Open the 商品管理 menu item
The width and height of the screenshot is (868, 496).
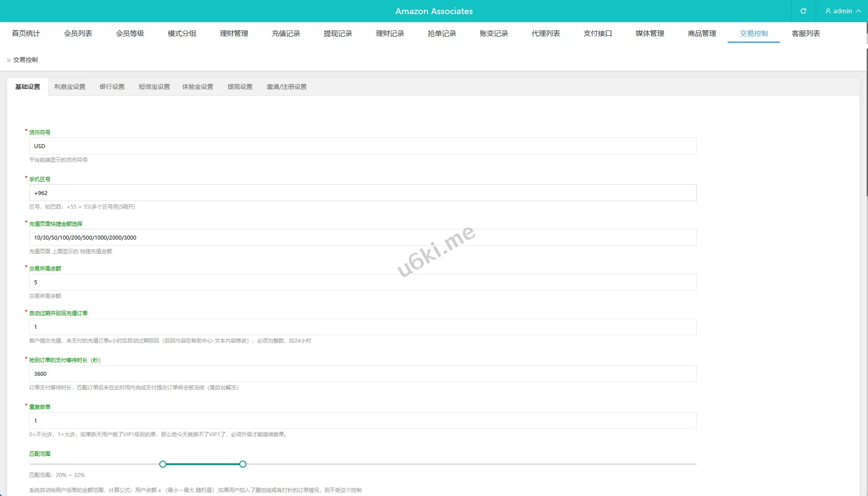click(x=702, y=34)
